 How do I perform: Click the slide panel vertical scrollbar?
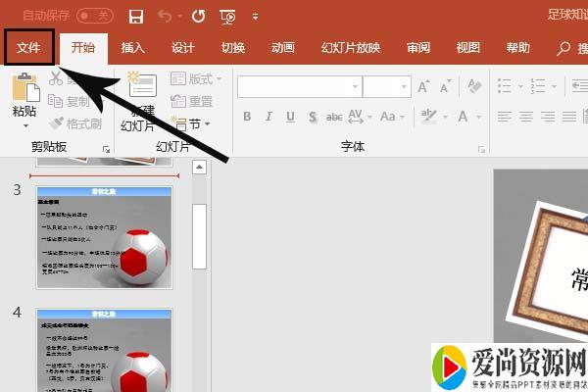(199, 235)
